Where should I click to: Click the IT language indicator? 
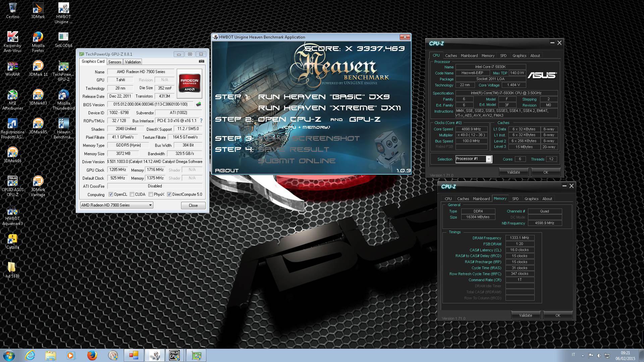pyautogui.click(x=573, y=355)
